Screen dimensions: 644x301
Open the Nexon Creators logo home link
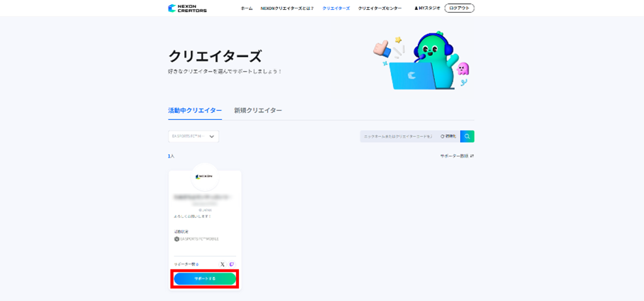(x=187, y=9)
